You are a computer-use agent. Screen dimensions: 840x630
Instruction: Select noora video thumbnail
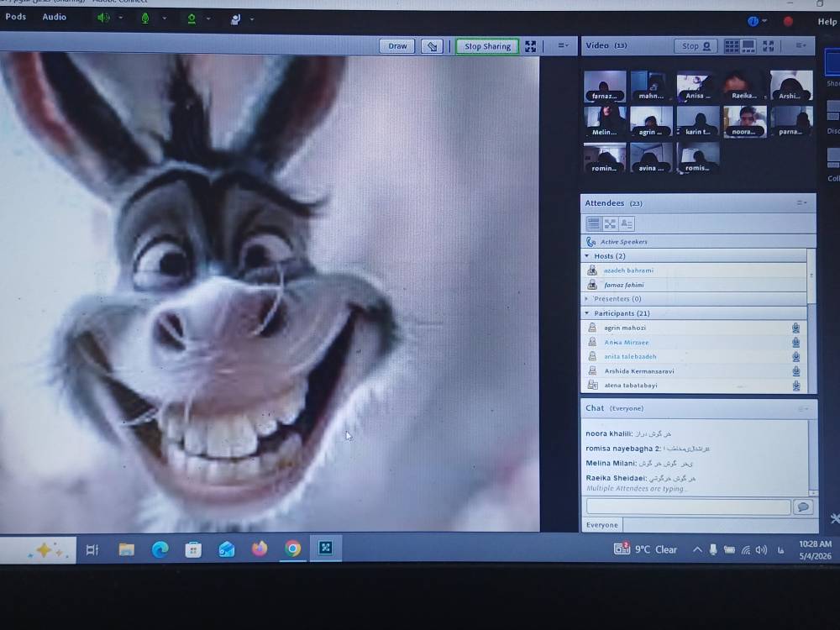pos(744,122)
